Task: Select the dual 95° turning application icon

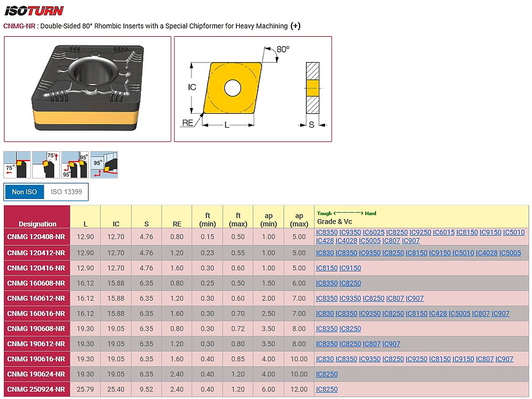Action: [75, 165]
